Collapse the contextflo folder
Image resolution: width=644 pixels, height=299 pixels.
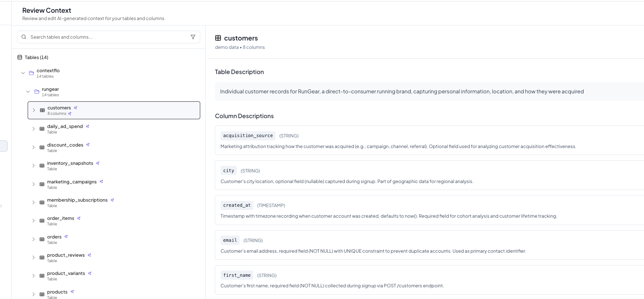pos(23,73)
